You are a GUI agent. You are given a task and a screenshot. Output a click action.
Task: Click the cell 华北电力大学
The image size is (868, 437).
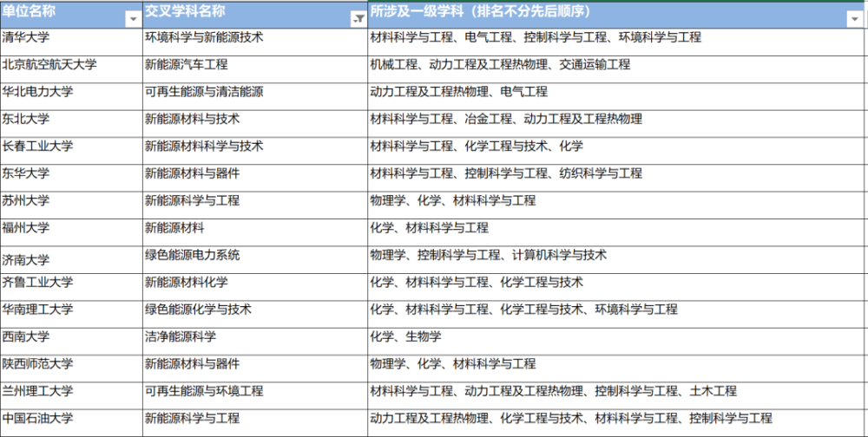tap(71, 96)
